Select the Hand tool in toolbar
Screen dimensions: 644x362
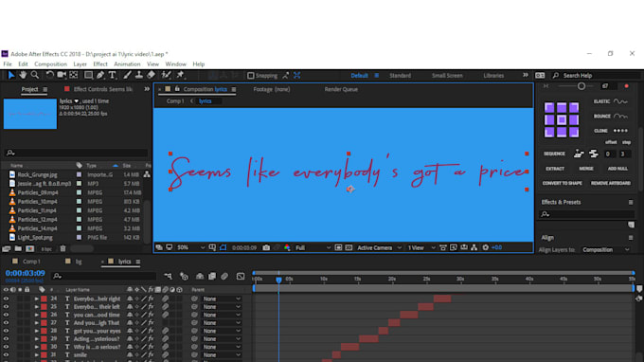point(23,75)
